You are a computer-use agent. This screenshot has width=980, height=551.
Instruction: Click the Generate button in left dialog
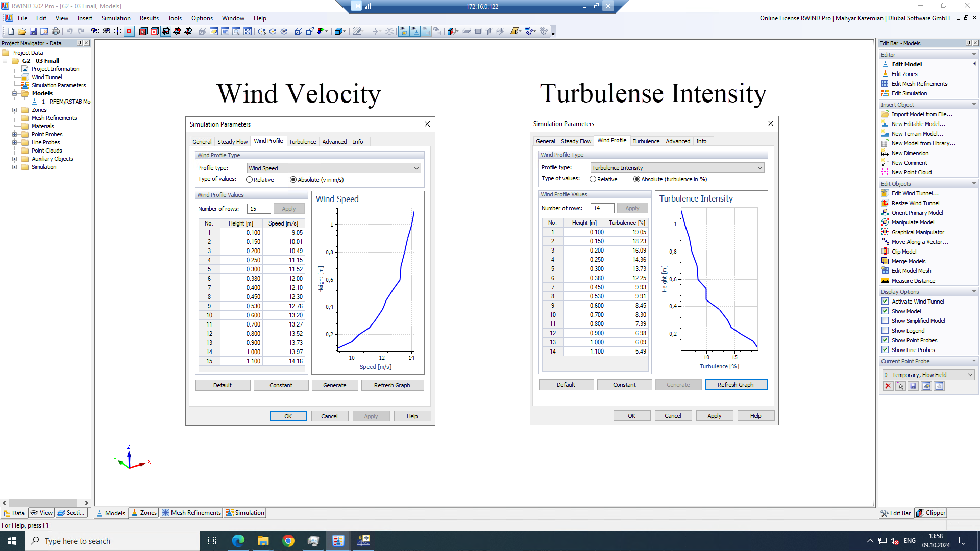coord(334,385)
